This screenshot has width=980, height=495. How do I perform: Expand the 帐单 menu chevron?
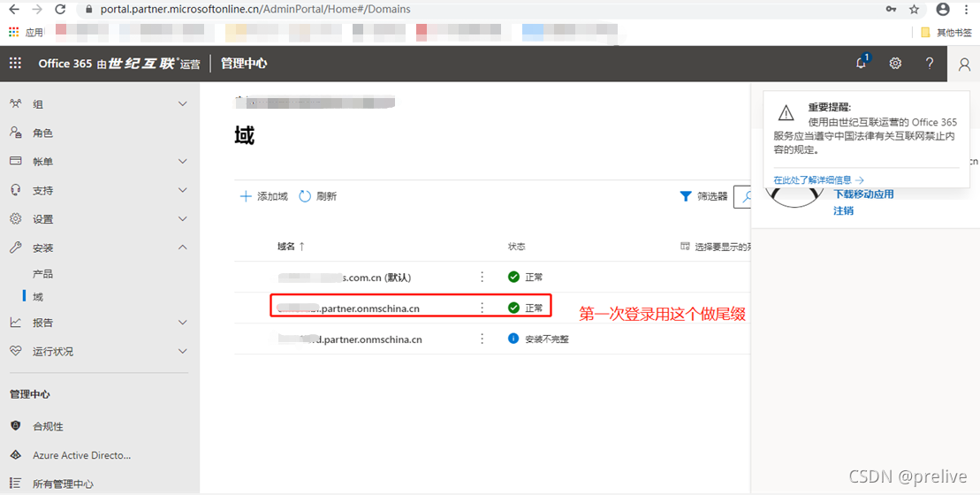[183, 161]
